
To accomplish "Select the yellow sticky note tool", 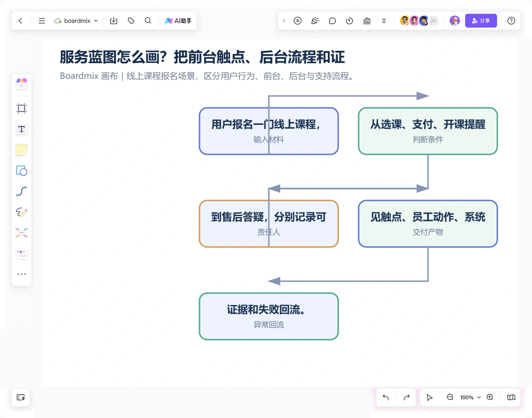I will (21, 150).
